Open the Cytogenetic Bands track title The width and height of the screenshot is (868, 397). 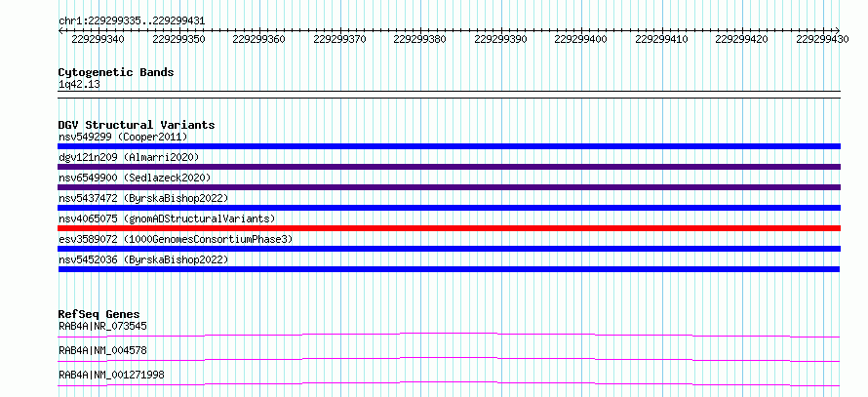116,72
